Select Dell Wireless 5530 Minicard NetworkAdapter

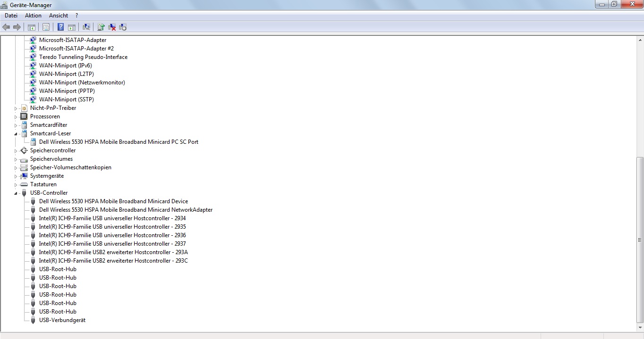click(126, 209)
